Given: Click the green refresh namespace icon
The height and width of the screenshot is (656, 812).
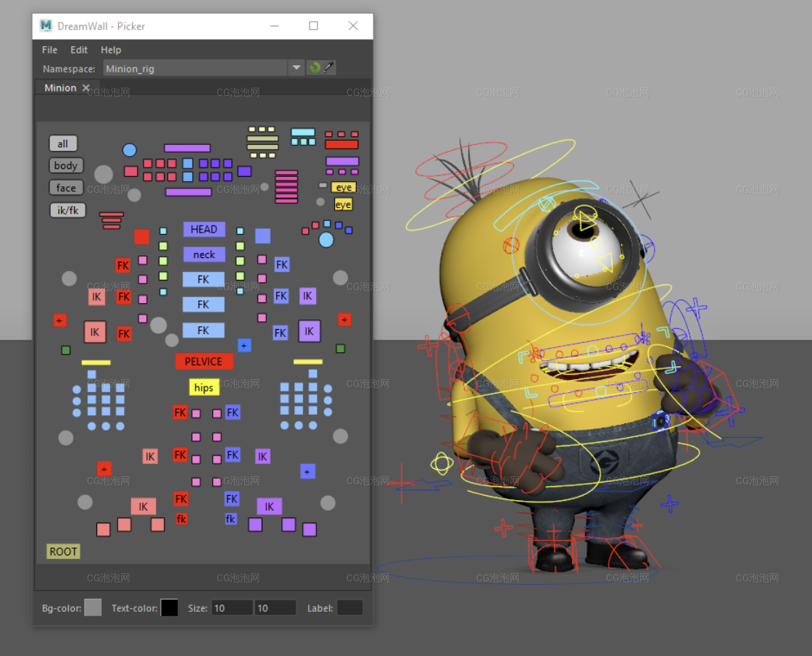Looking at the screenshot, I should coord(315,68).
